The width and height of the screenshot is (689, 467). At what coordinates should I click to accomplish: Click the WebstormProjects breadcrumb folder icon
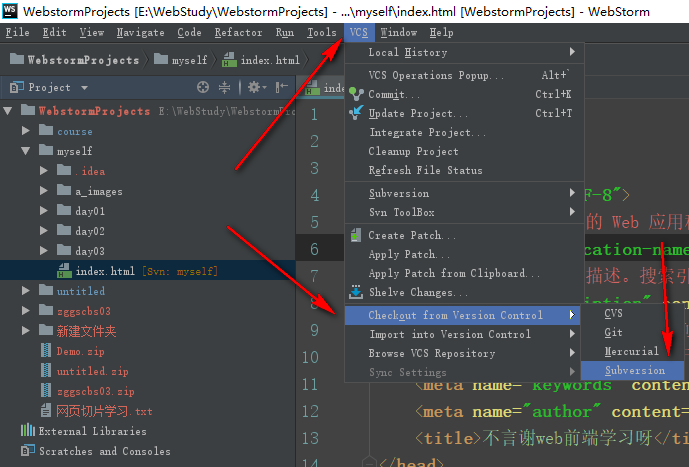click(17, 59)
